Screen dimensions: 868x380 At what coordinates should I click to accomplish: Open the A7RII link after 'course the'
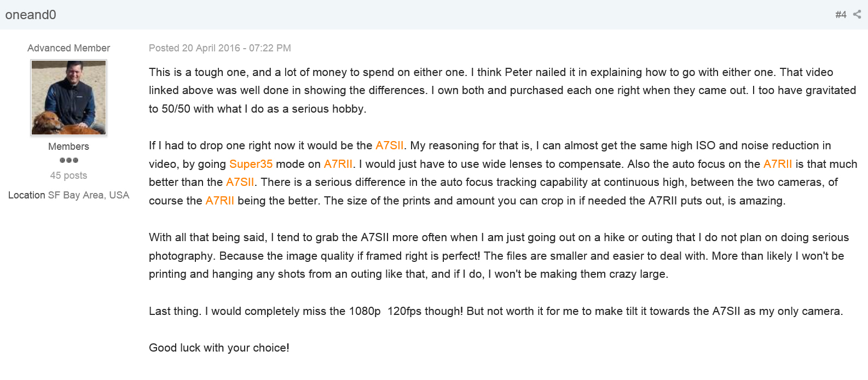[219, 201]
